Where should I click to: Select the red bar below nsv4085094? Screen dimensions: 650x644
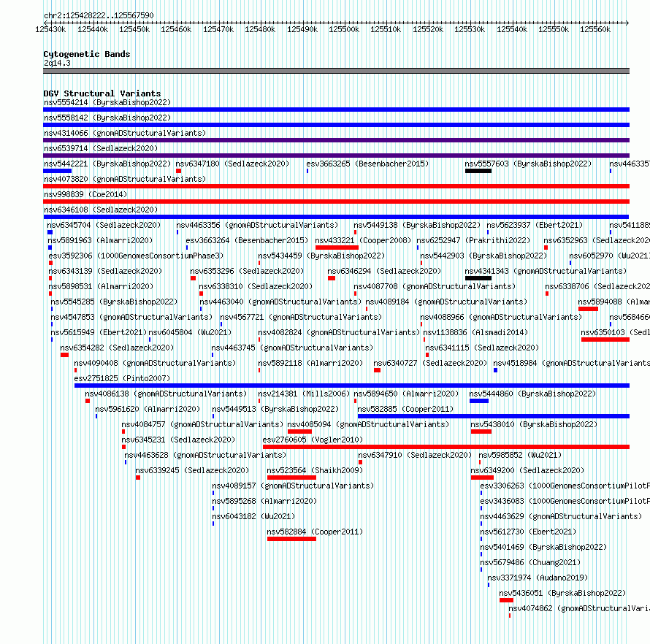pos(299,432)
